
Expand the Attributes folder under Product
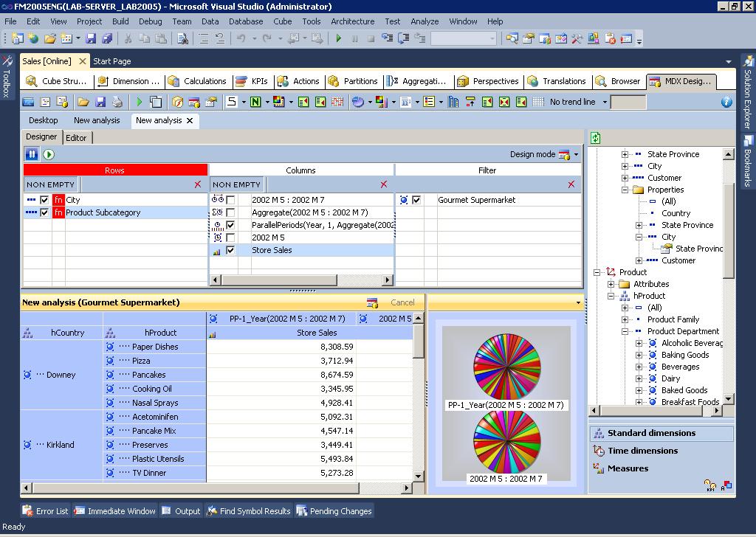coord(611,284)
